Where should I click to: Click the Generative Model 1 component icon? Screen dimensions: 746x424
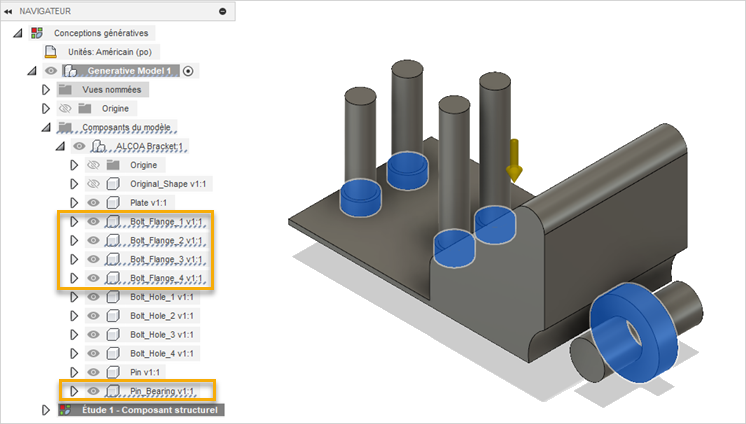coord(70,71)
